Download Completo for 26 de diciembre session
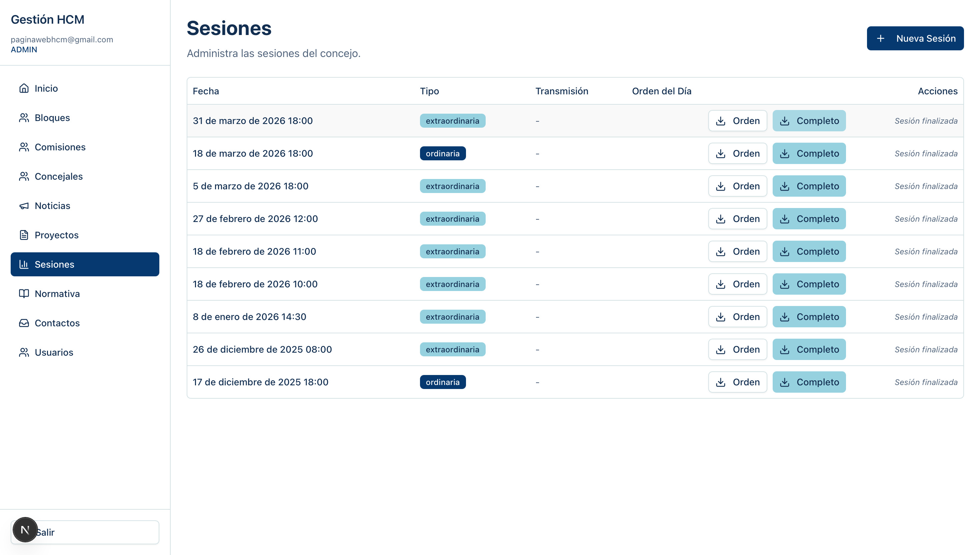Viewport: 980px width, 555px height. pyautogui.click(x=809, y=350)
